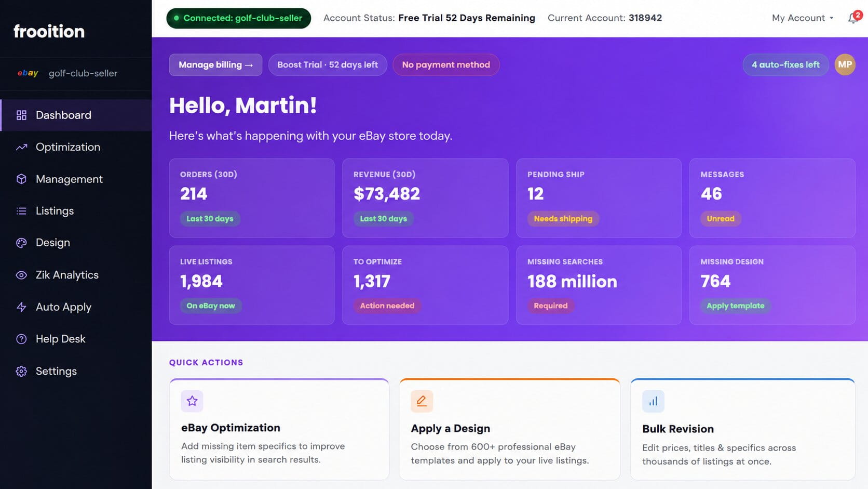The image size is (868, 489).
Task: Click the Current Account 318942 text
Action: click(605, 18)
